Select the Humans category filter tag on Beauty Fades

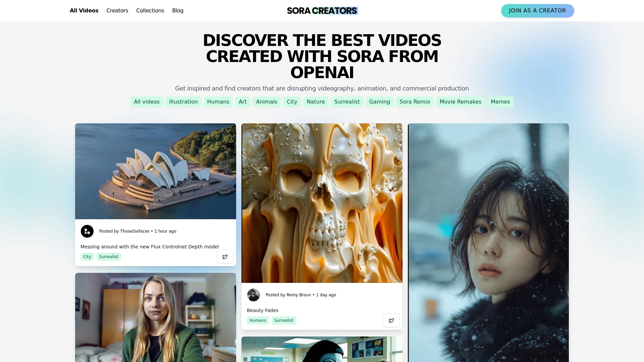[x=257, y=320]
